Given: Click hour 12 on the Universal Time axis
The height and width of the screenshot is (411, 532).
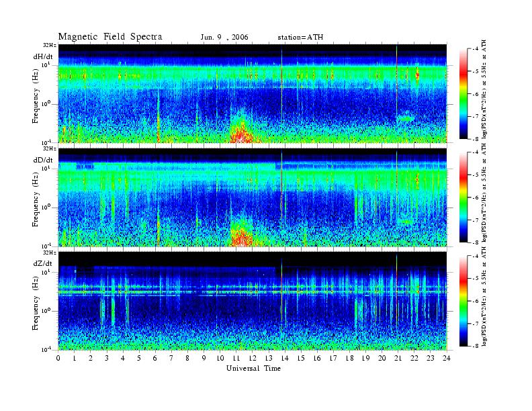Looking at the screenshot, I should [x=253, y=358].
